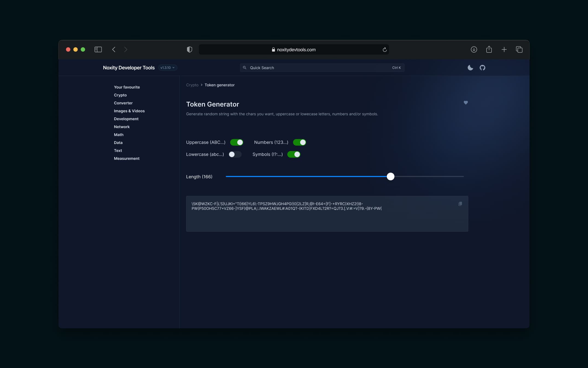Disable the Numbers (123...) toggle

300,142
